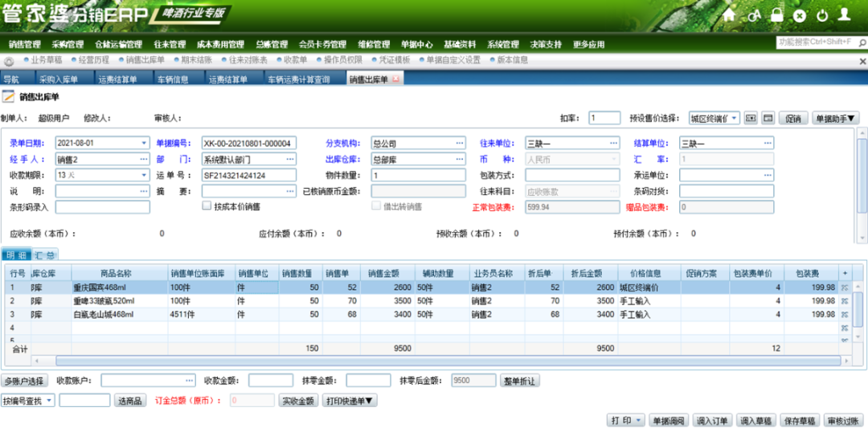Screen dimensions: 868x428
Task: Switch to the 汇总 tab
Action: 47,255
